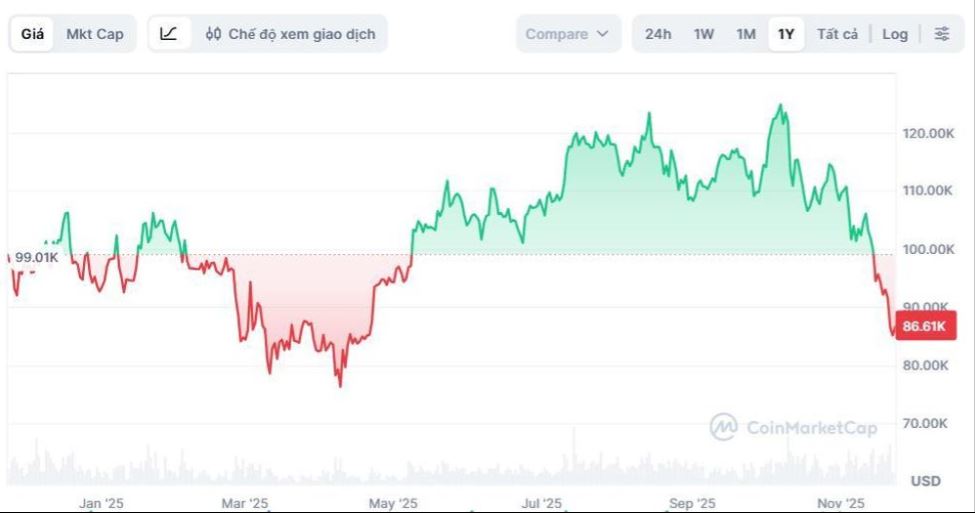Click the Compare dropdown chevron arrow
Image resolution: width=975 pixels, height=513 pixels.
click(x=602, y=34)
